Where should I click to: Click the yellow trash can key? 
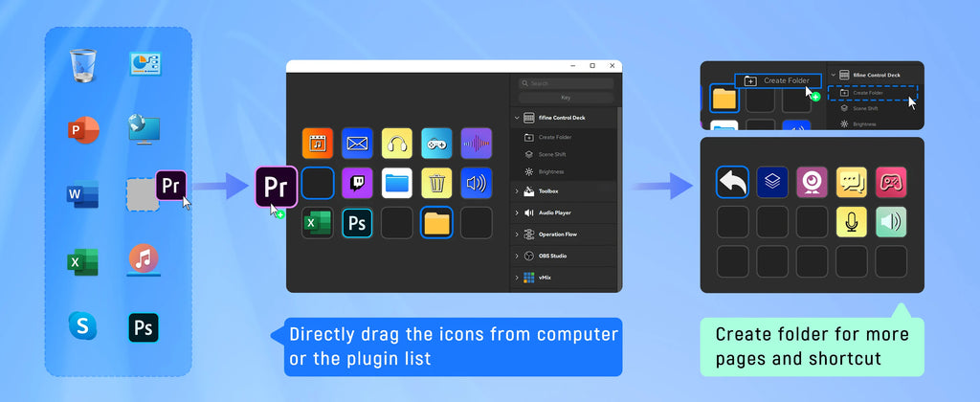(x=436, y=183)
